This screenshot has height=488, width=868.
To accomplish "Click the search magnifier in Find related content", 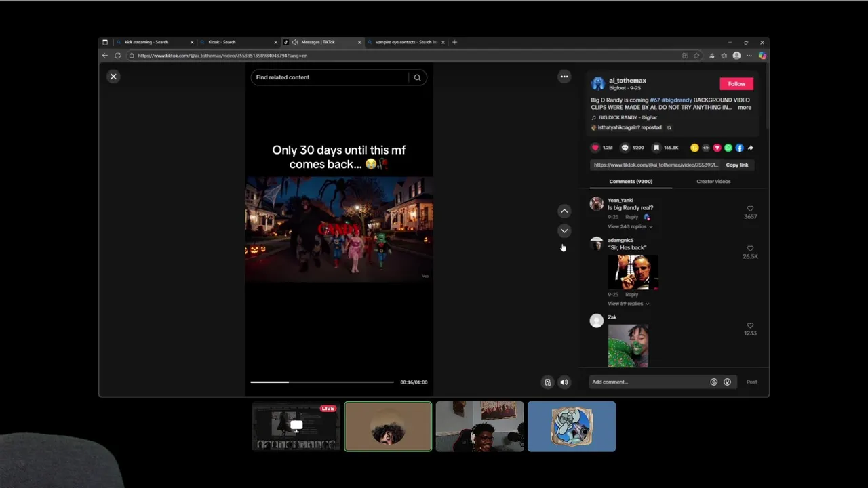I will coord(417,77).
